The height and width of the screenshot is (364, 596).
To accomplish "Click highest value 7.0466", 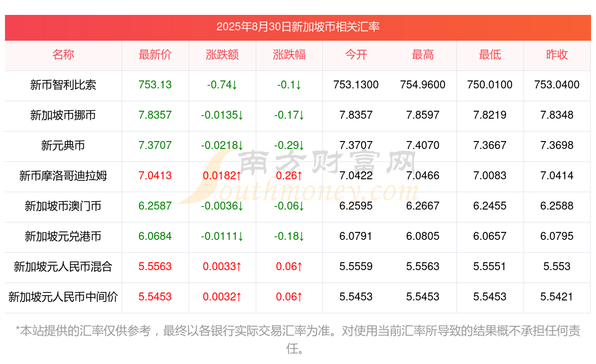I will pos(423,176).
